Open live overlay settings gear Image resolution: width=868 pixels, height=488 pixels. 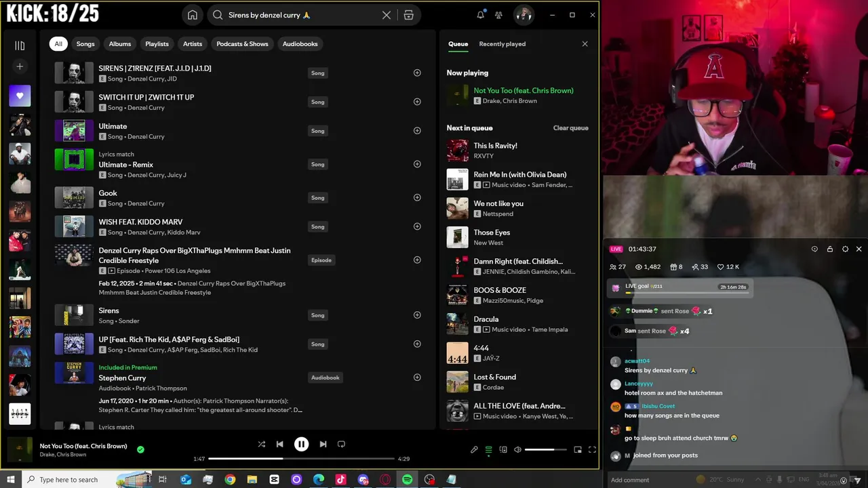pyautogui.click(x=845, y=249)
